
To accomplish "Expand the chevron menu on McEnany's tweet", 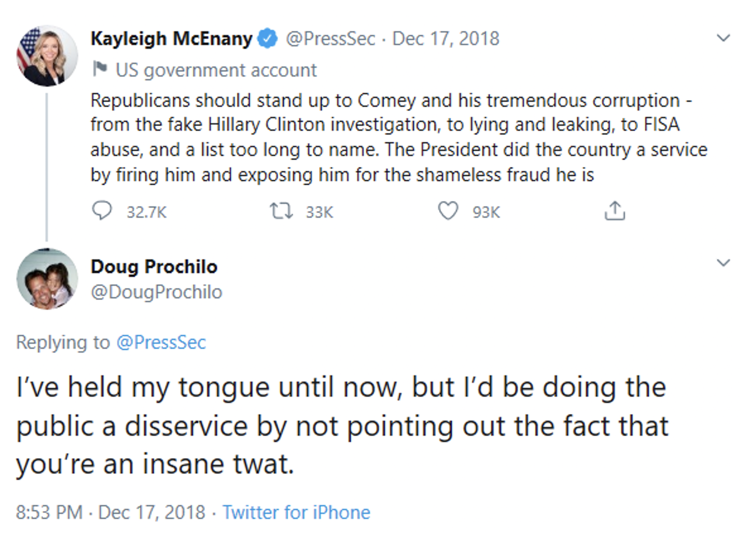I will pyautogui.click(x=723, y=38).
